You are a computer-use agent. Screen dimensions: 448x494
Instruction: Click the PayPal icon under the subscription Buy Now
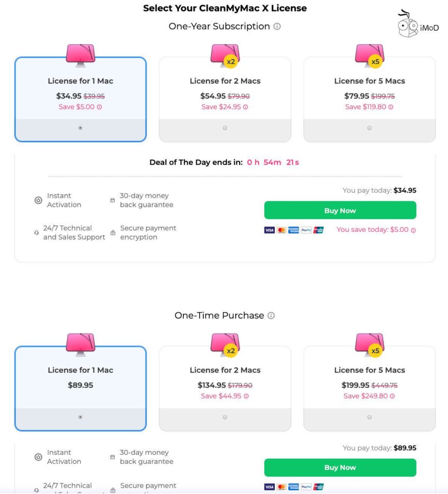[x=306, y=230]
